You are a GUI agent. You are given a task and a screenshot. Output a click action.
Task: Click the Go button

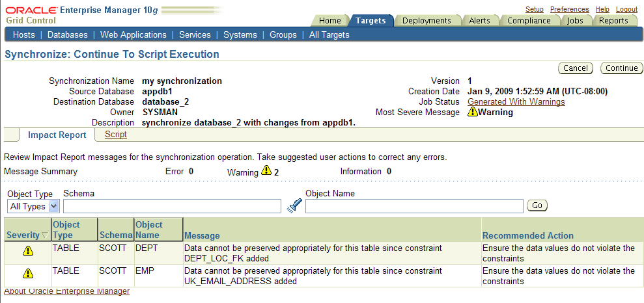pos(537,205)
